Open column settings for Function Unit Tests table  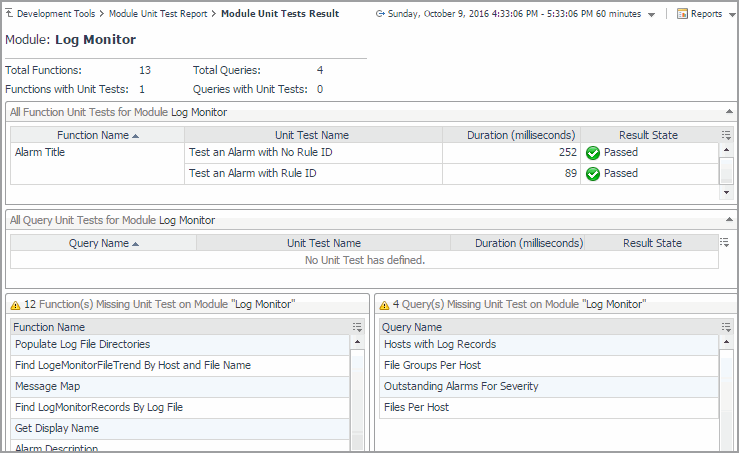[726, 134]
